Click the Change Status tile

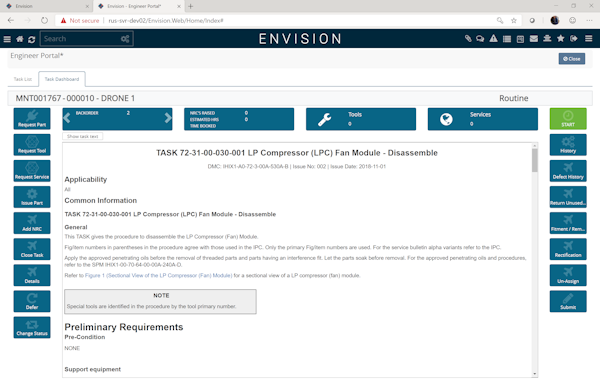pyautogui.click(x=32, y=327)
